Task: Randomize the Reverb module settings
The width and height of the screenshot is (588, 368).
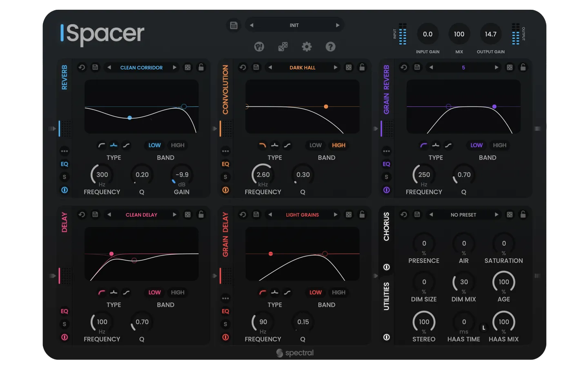Action: (187, 67)
